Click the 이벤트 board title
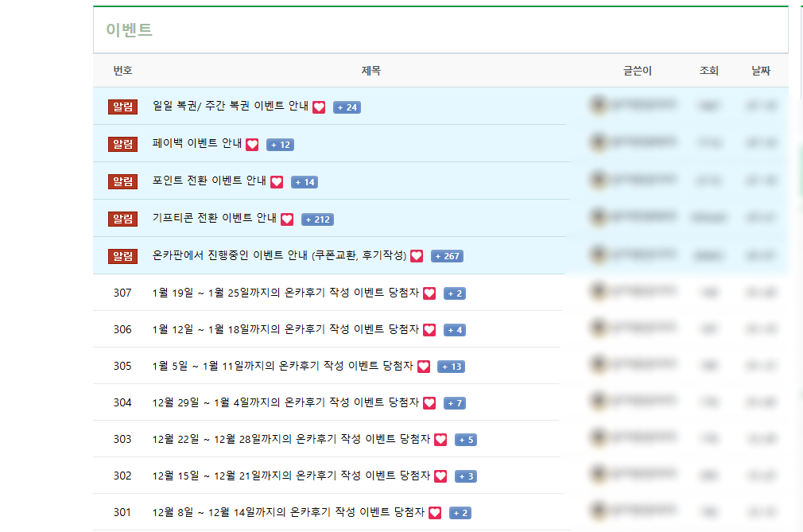Screen dimensions: 803x532 (x=129, y=30)
